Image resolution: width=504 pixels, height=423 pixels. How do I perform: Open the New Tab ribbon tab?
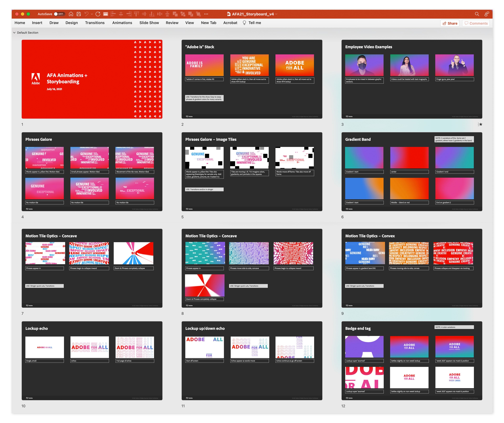[x=209, y=23]
